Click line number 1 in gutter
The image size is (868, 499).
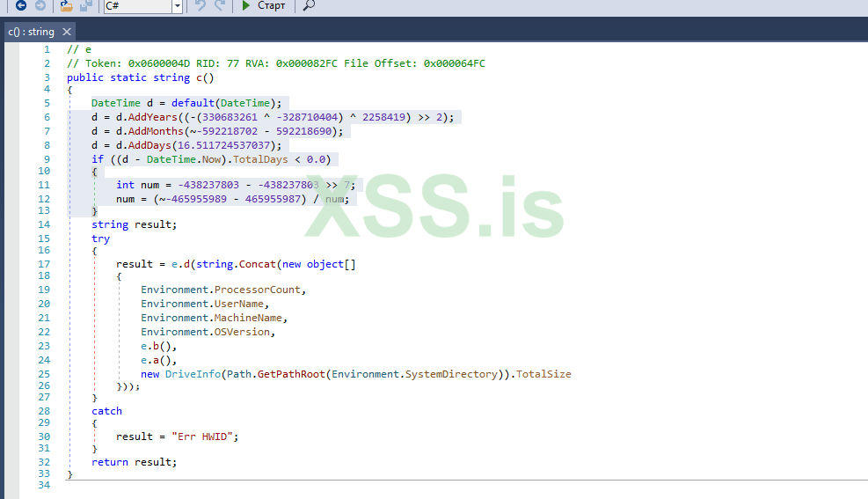pos(47,50)
